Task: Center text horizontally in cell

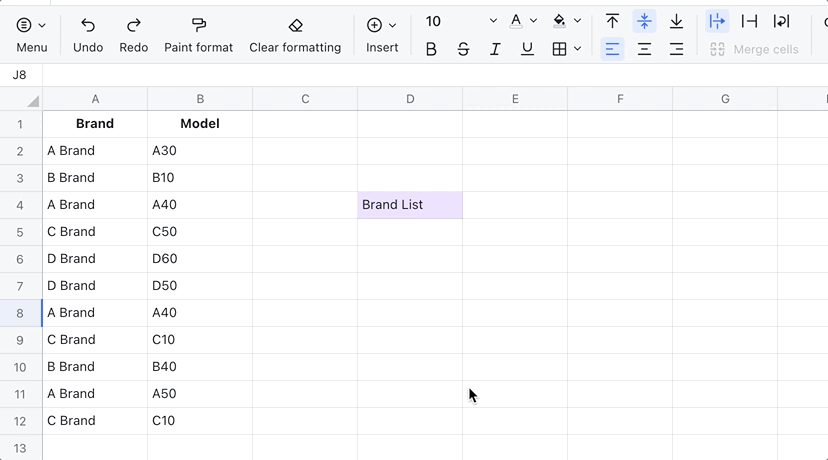Action: [644, 49]
